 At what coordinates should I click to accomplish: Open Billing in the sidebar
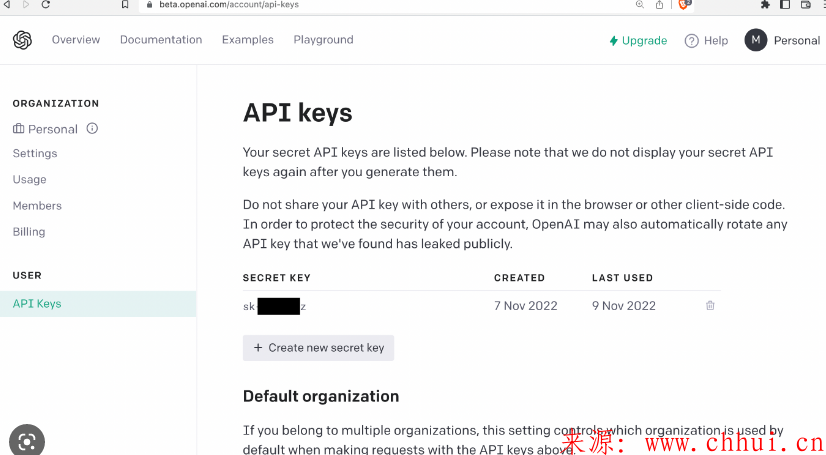[x=29, y=232]
